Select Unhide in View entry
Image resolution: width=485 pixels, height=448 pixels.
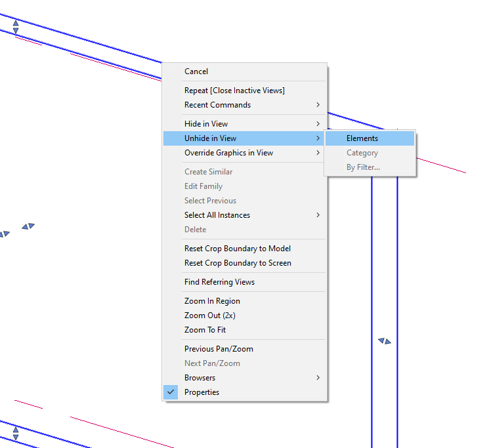(244, 138)
